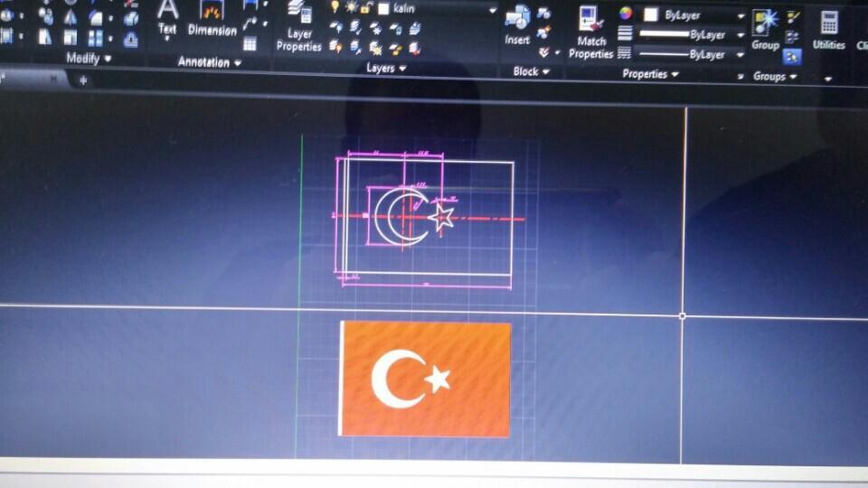Image resolution: width=868 pixels, height=488 pixels.
Task: Click the Copy tool in Modify panel
Action: [45, 16]
